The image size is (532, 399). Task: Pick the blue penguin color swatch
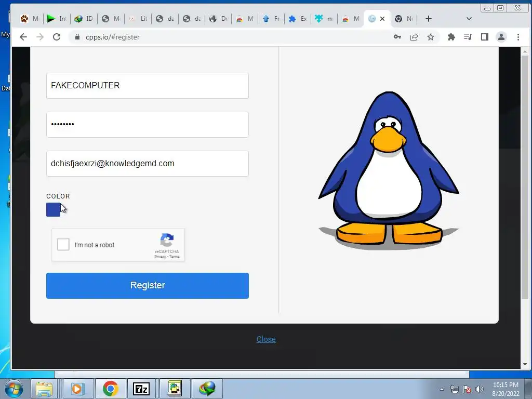point(54,209)
